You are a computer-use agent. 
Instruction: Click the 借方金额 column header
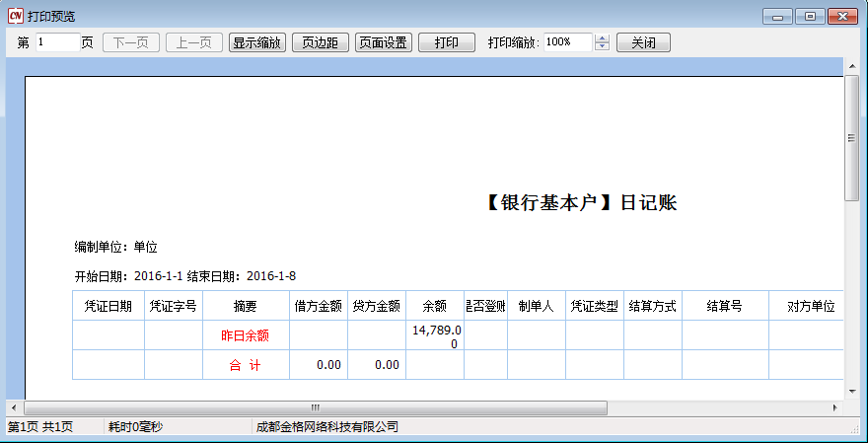click(319, 306)
